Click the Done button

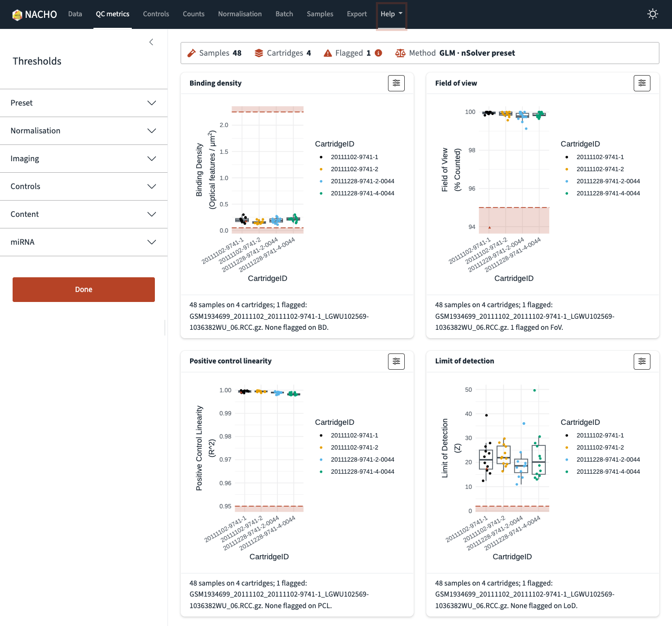(x=83, y=289)
